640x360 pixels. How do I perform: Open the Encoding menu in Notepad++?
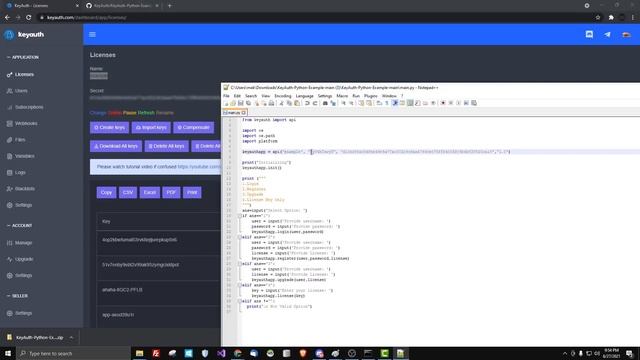pos(283,96)
